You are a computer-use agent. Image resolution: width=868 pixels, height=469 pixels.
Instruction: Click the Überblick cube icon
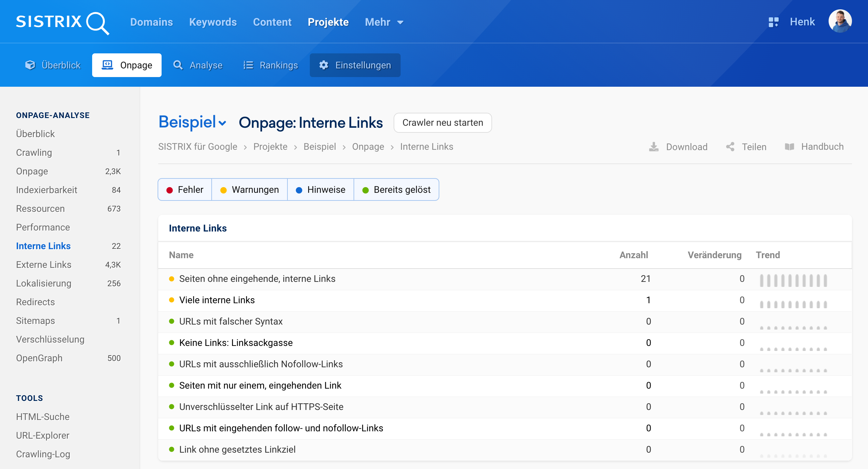tap(30, 65)
